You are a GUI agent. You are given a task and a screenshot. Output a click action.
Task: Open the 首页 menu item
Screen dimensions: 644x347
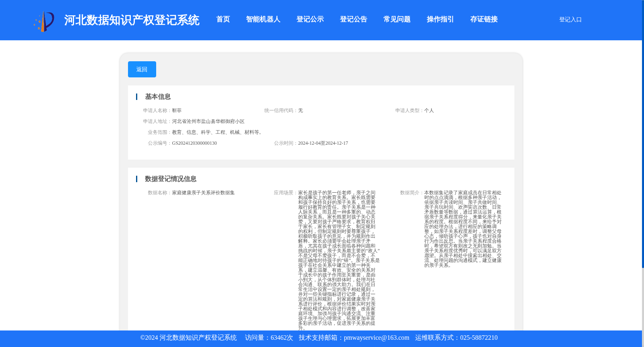click(223, 19)
